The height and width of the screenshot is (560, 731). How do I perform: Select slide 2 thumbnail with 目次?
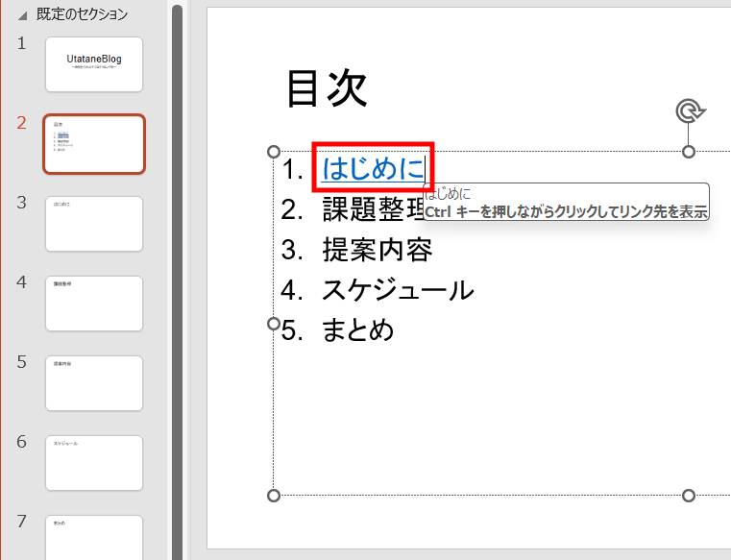coord(94,144)
